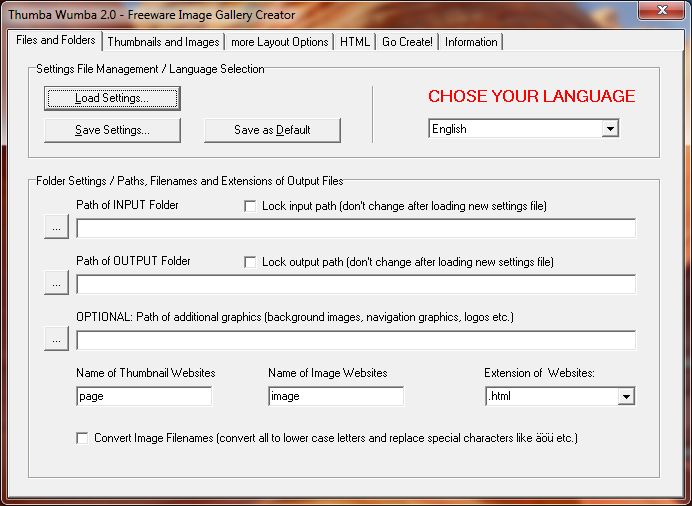Image resolution: width=692 pixels, height=506 pixels.
Task: Open the Information tab
Action: click(471, 42)
